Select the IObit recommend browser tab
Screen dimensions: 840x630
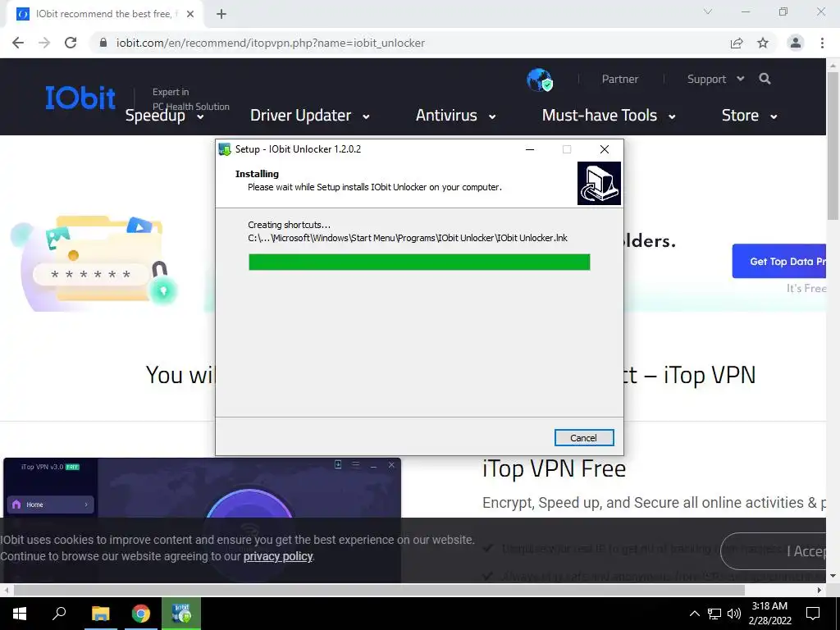(x=104, y=14)
